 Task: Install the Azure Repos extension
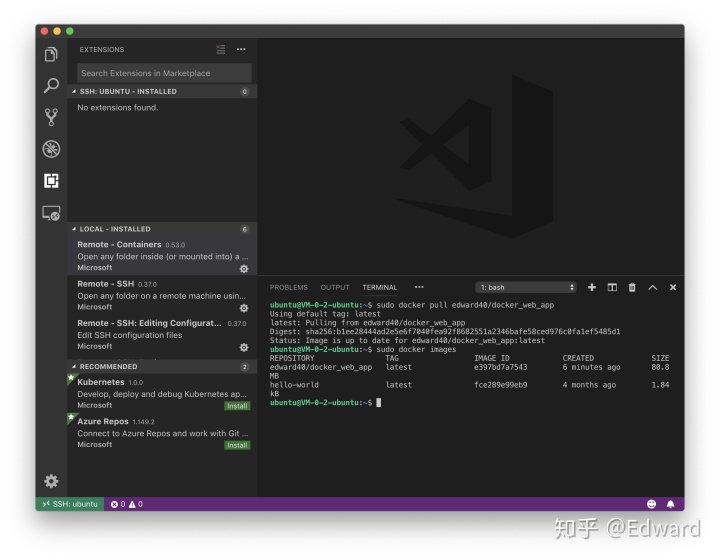click(237, 445)
